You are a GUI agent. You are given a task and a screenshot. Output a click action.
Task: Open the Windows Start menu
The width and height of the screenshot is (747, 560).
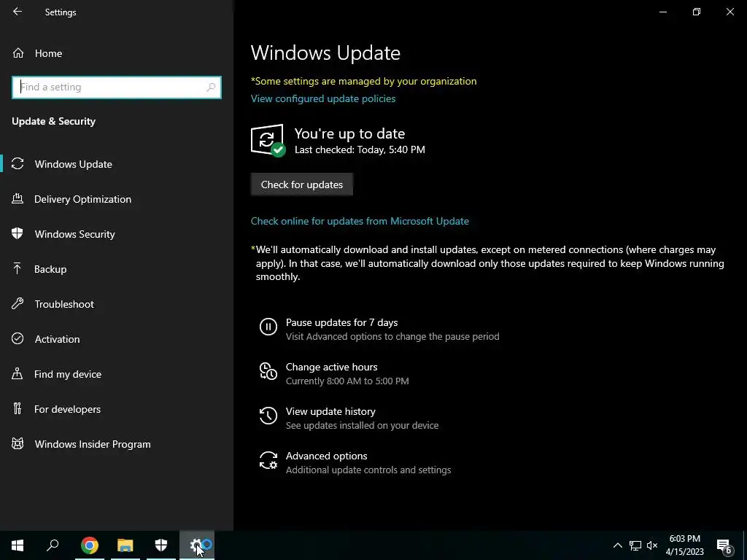coord(18,545)
